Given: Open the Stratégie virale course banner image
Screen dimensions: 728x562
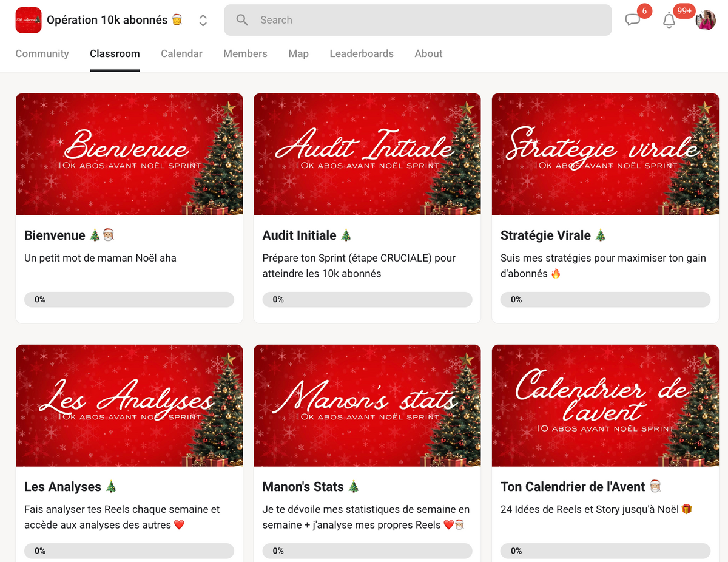Looking at the screenshot, I should [x=605, y=154].
